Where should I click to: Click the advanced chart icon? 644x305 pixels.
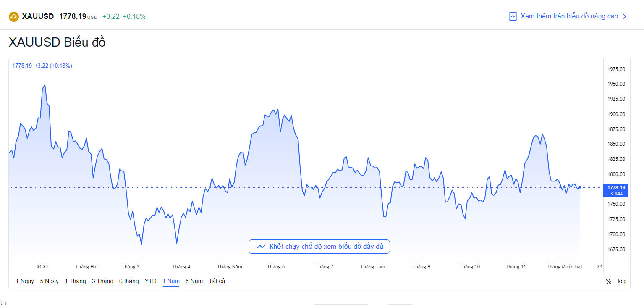(x=513, y=16)
